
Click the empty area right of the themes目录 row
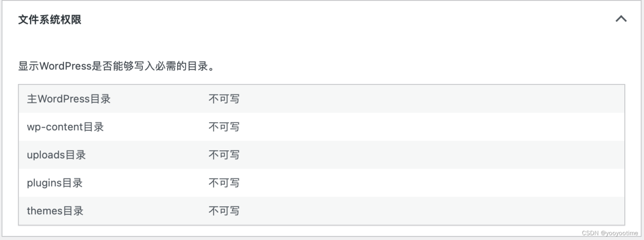pos(428,211)
